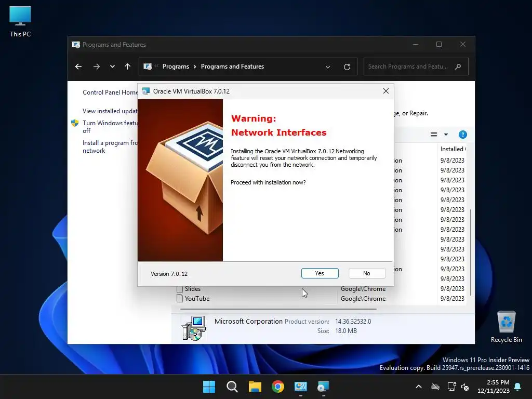Click the vertical scrollbar of programs list
532x399 pixels.
[471, 252]
